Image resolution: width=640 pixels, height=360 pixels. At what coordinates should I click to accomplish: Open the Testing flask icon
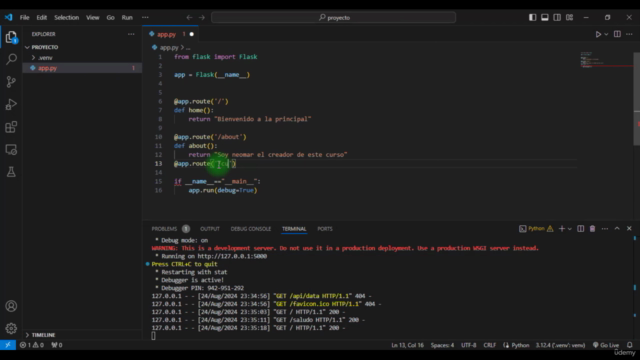tap(11, 172)
